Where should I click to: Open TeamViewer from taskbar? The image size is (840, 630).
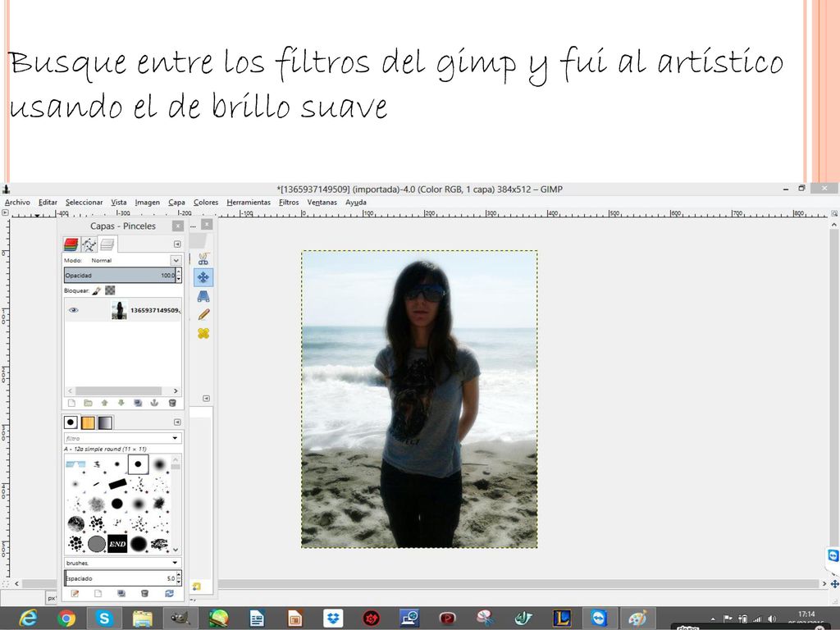pos(599,619)
